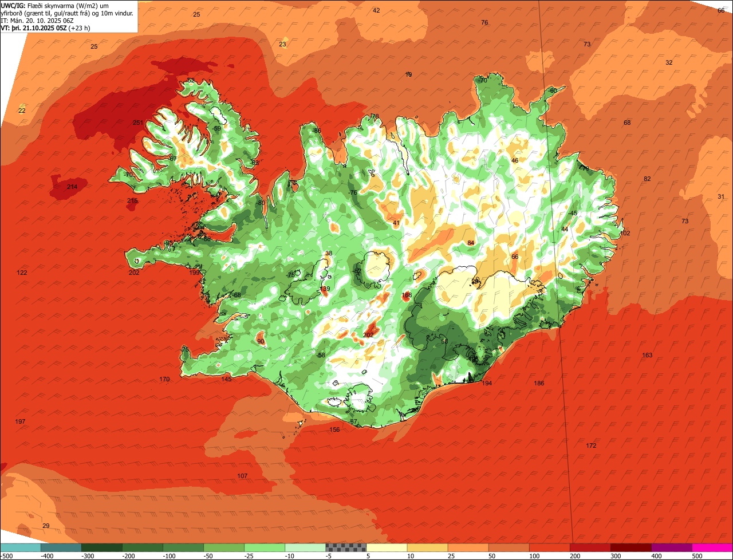Click the heat flux value 251 off Westfjords
The height and width of the screenshot is (560, 733).
pos(137,123)
